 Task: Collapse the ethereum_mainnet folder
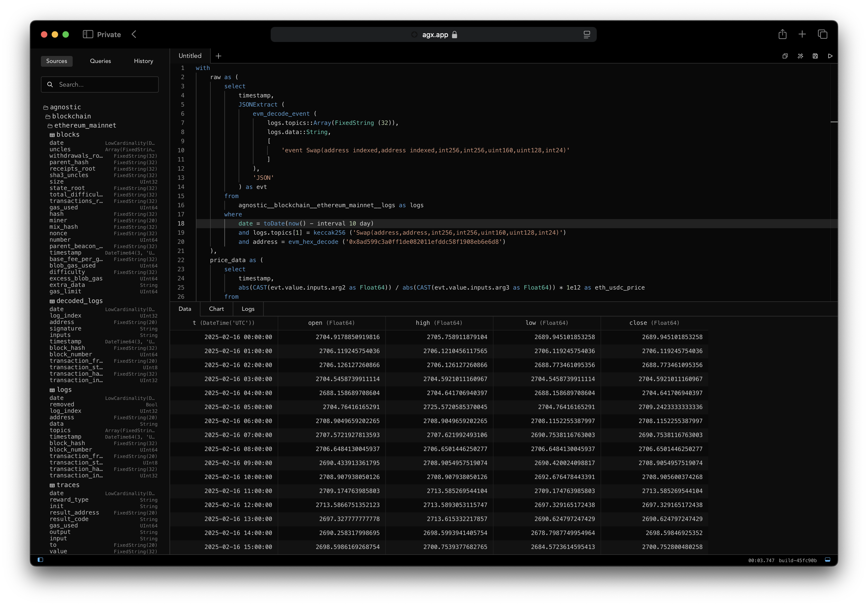[85, 125]
